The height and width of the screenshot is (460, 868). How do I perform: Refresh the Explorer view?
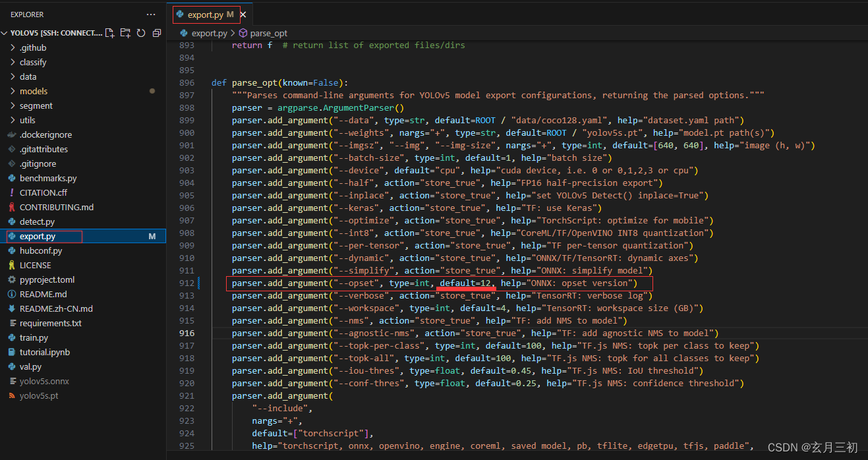(141, 32)
